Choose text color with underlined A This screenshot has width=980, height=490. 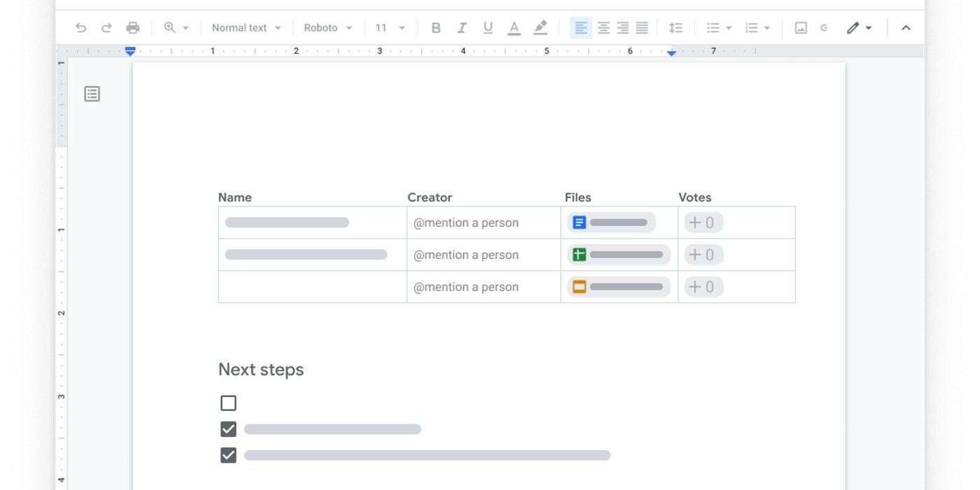coord(514,28)
